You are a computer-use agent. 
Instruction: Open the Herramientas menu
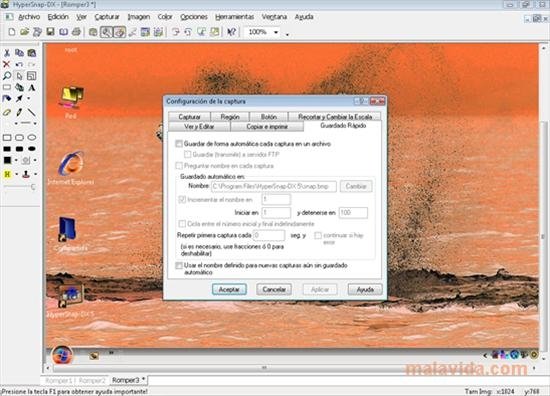[234, 17]
